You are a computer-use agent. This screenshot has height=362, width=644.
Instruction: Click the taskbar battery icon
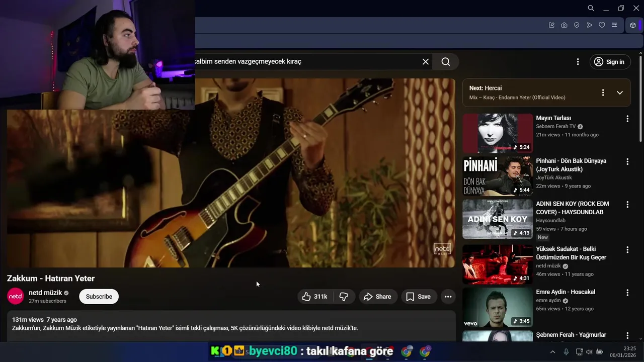600,352
